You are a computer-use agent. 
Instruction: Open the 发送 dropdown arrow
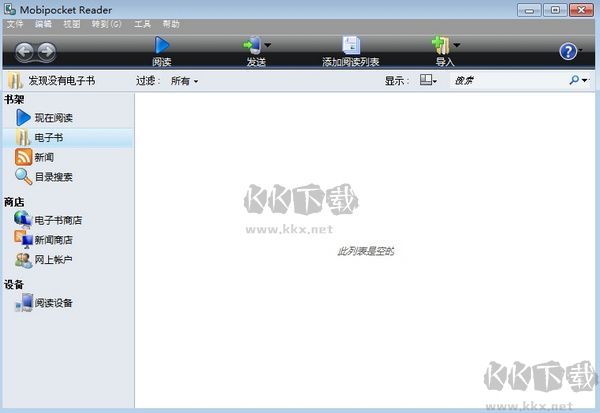267,45
